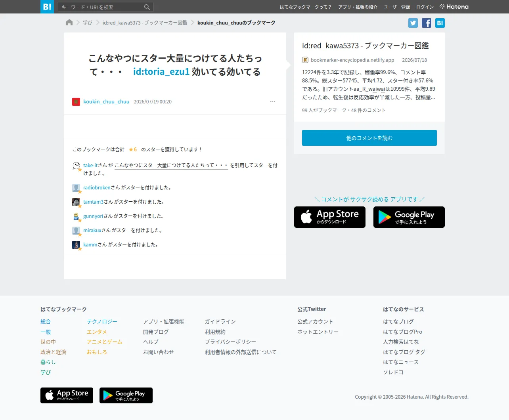Open the 世の中 footer category
This screenshot has width=509, height=420.
pos(48,342)
